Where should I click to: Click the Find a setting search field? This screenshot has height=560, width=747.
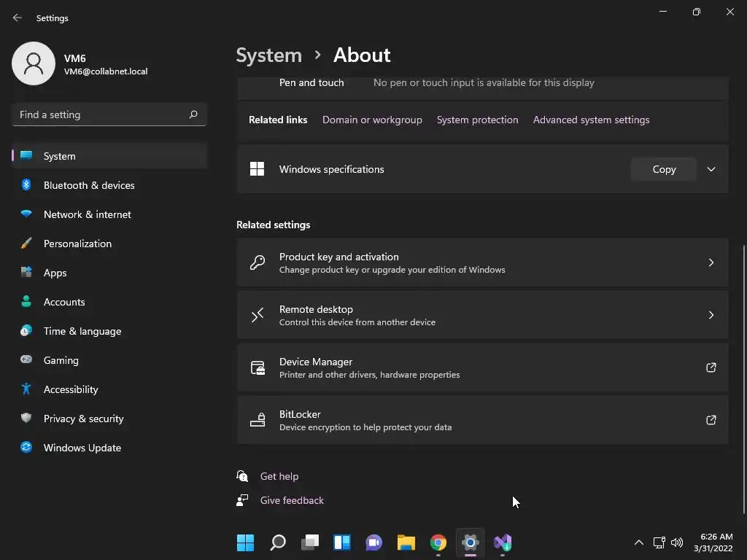tap(109, 114)
